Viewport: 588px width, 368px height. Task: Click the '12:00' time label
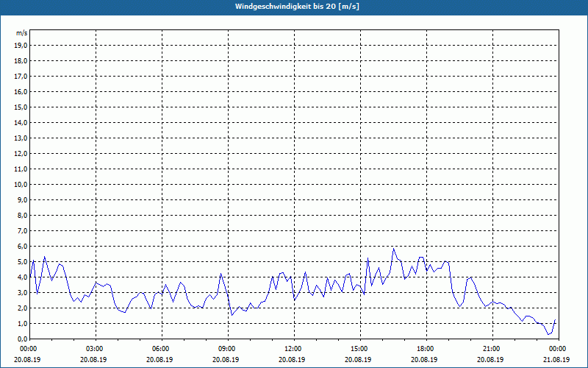[x=293, y=349]
